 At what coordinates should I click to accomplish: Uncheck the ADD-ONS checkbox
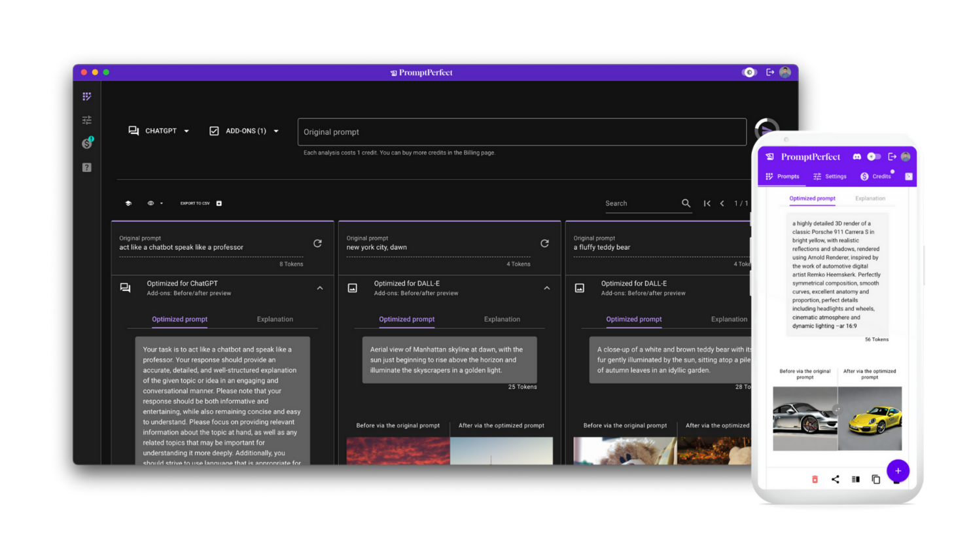(x=214, y=131)
